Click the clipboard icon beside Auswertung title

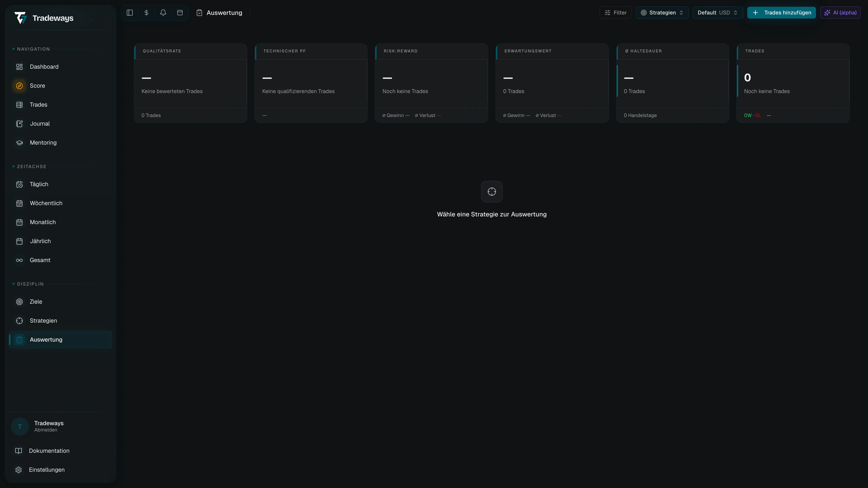click(x=199, y=13)
